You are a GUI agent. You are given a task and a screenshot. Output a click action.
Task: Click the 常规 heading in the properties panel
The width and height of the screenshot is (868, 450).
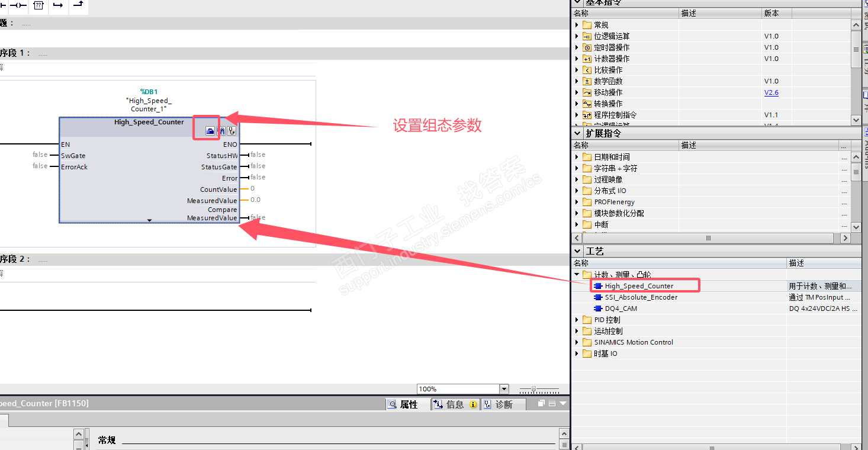coord(107,441)
